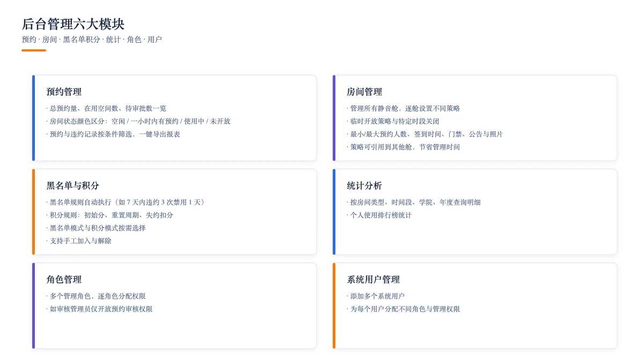Click the 黑名单规则自动执行 bullet line
644x362 pixels.
[127, 202]
